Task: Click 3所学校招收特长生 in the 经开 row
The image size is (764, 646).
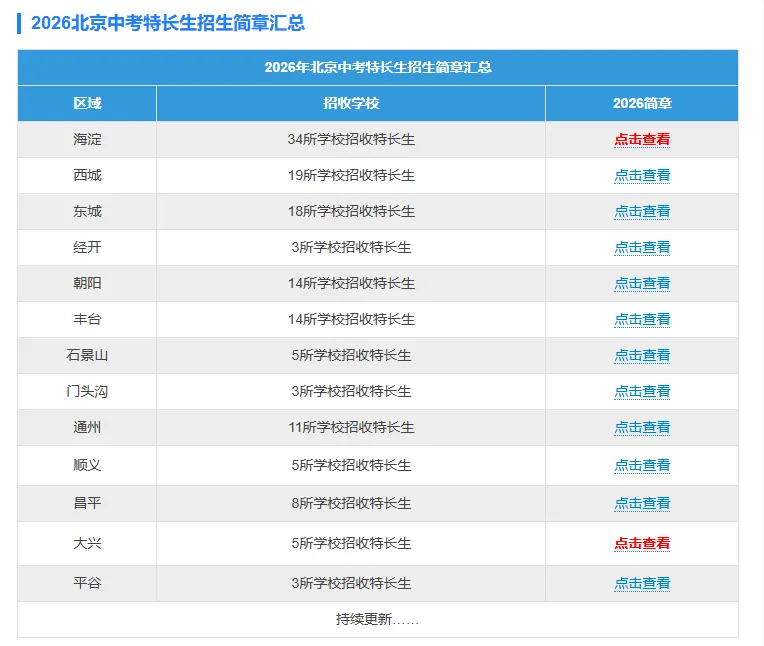Action: [x=351, y=247]
